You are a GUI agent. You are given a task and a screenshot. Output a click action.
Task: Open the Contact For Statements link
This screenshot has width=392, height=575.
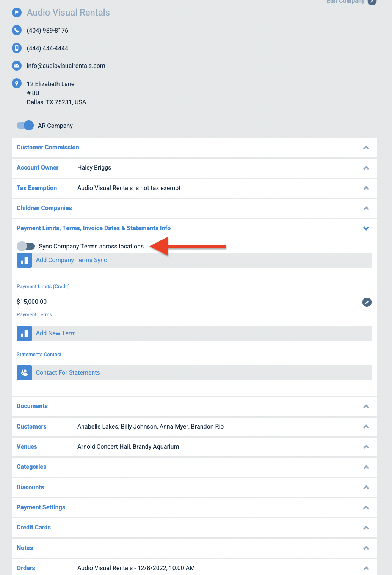pyautogui.click(x=68, y=372)
